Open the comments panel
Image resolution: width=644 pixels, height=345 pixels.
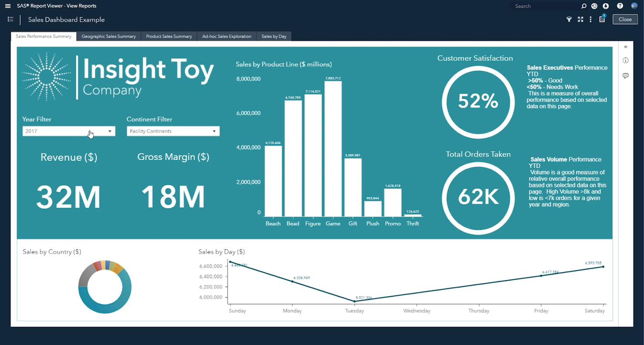point(625,75)
